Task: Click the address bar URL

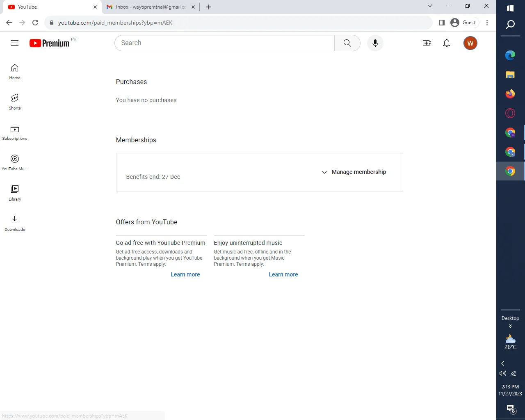Action: click(115, 23)
